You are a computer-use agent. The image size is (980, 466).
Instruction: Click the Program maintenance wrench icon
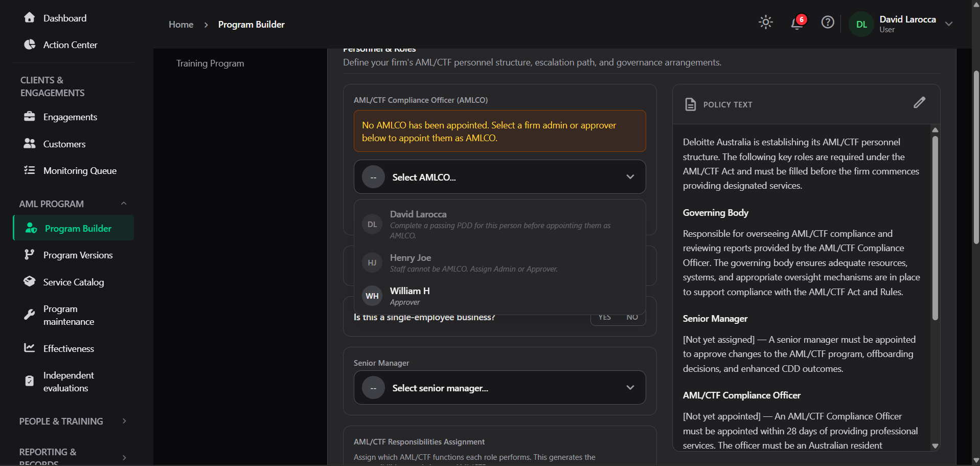click(x=30, y=315)
